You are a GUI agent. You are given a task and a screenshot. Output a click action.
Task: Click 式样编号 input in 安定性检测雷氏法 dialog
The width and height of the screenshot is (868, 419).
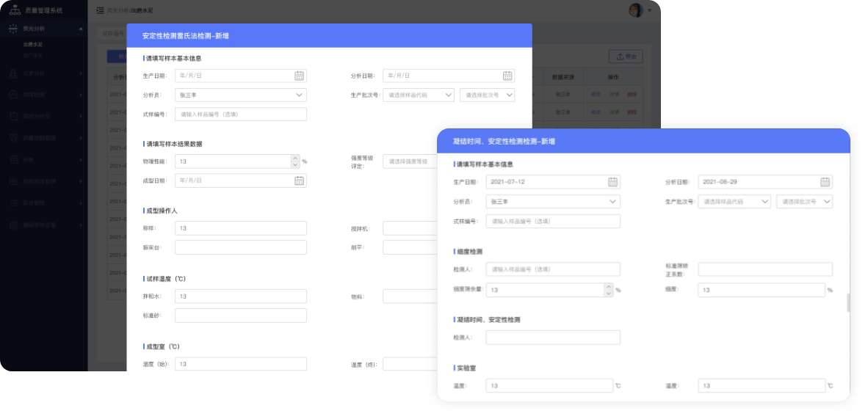241,114
